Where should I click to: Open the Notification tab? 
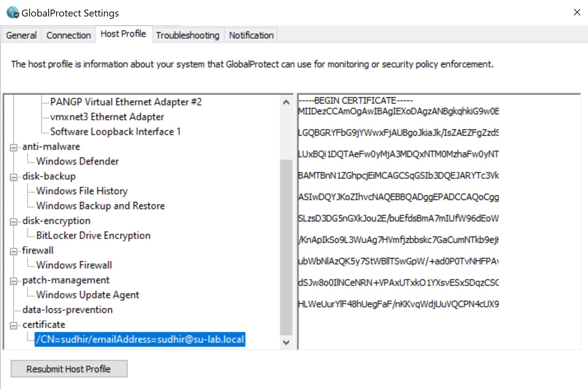(x=251, y=35)
